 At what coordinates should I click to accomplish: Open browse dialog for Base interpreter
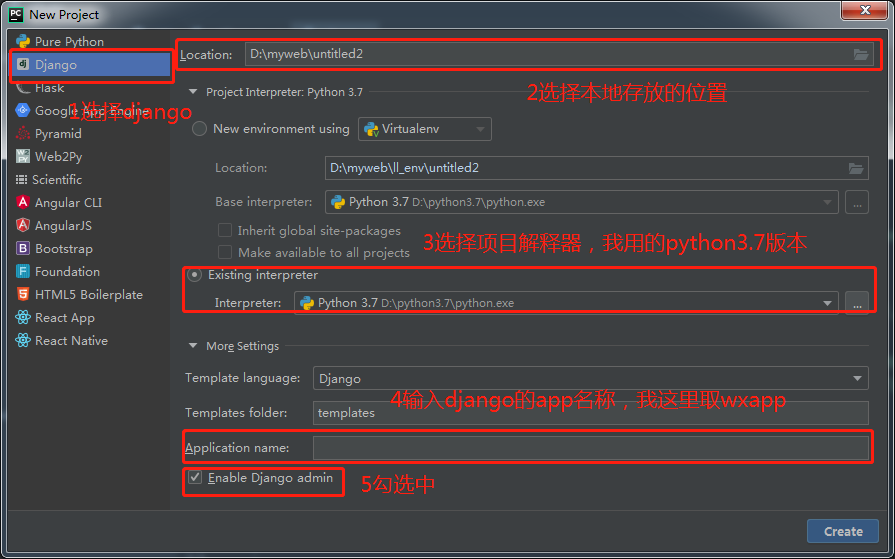[857, 202]
